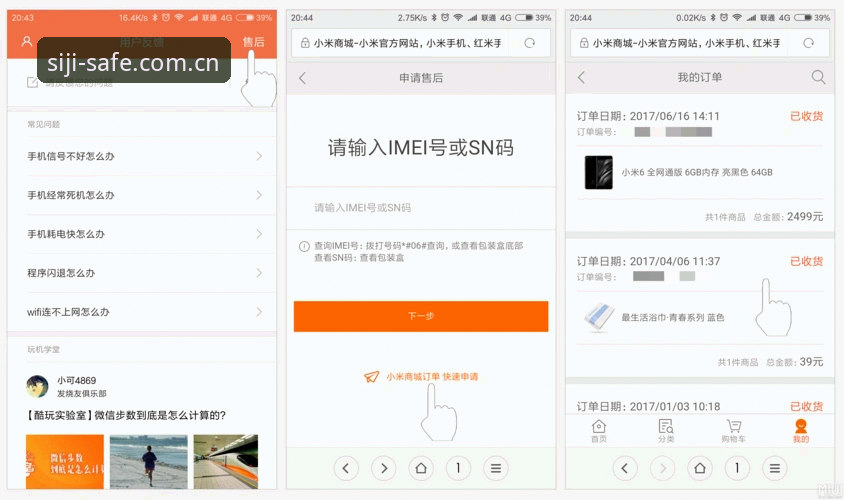Tap the 售后 button in the orange header
Image resolution: width=844 pixels, height=500 pixels.
(x=253, y=42)
